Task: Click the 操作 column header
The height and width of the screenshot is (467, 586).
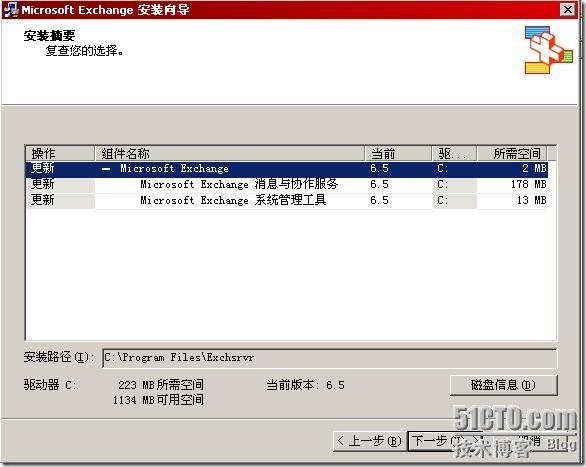Action: pos(60,154)
